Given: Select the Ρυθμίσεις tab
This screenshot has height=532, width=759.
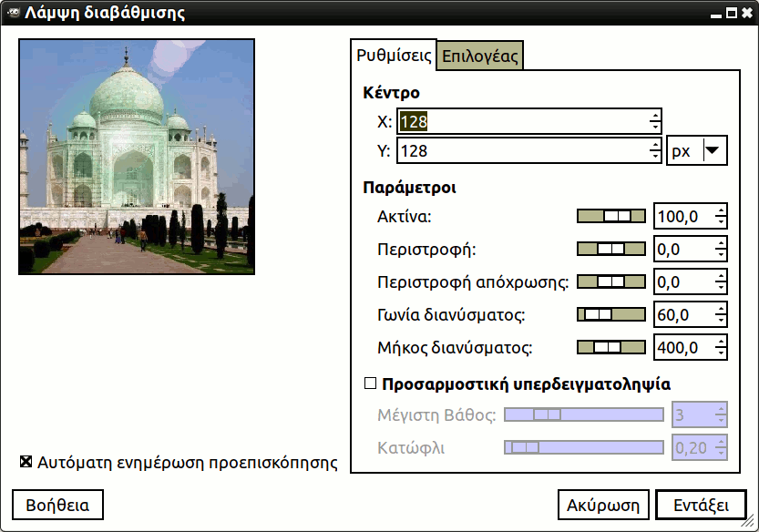Looking at the screenshot, I should [394, 55].
